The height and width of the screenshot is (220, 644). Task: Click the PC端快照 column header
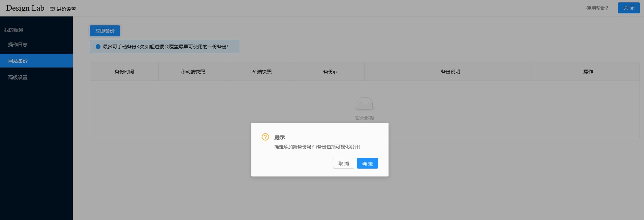261,72
